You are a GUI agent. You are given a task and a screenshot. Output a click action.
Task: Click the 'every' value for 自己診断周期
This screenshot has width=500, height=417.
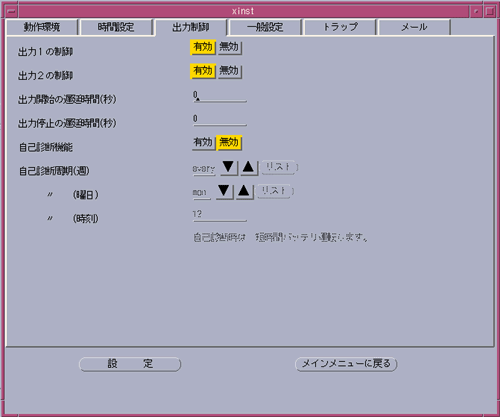coord(204,169)
